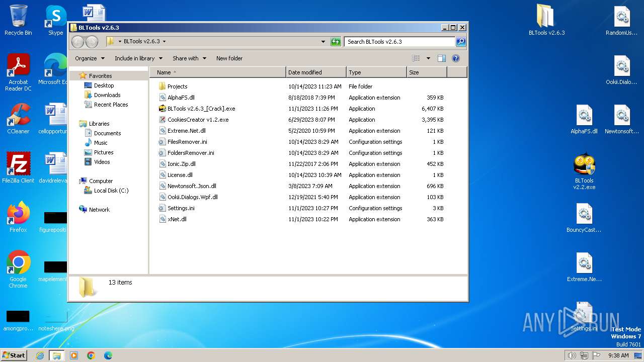Select Desktop under Favorites
The width and height of the screenshot is (644, 362).
click(104, 85)
